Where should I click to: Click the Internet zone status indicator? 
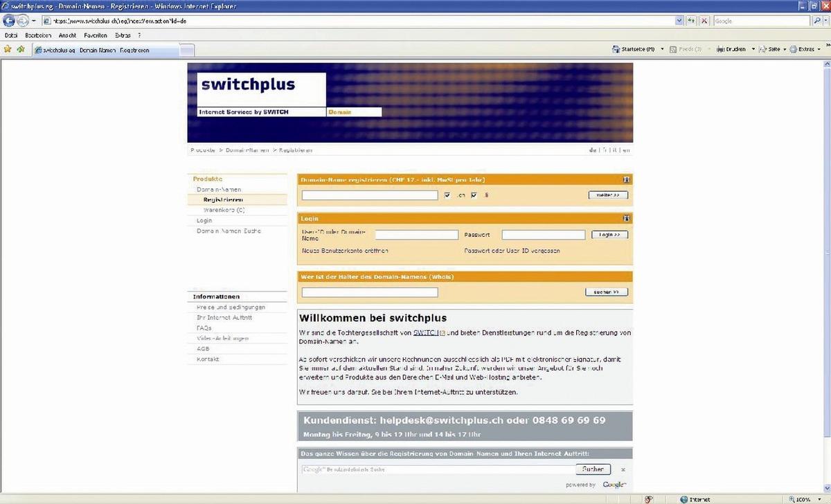pyautogui.click(x=695, y=499)
